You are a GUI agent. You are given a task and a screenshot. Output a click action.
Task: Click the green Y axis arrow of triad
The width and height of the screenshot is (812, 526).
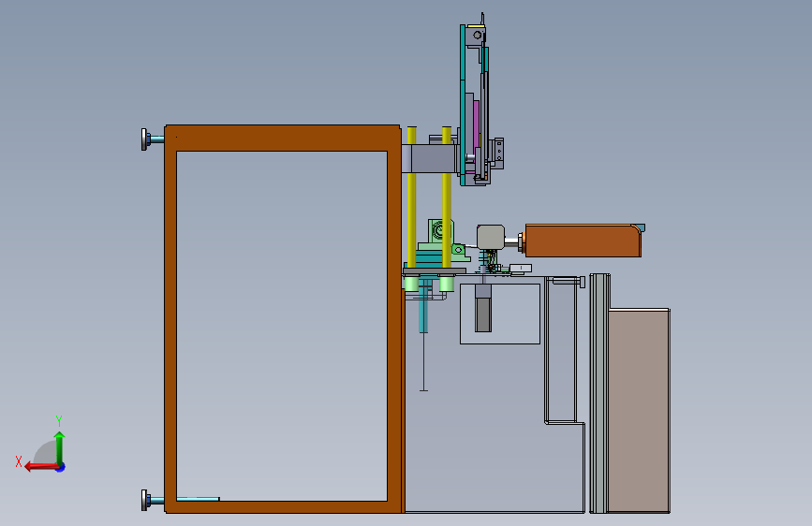(x=60, y=447)
